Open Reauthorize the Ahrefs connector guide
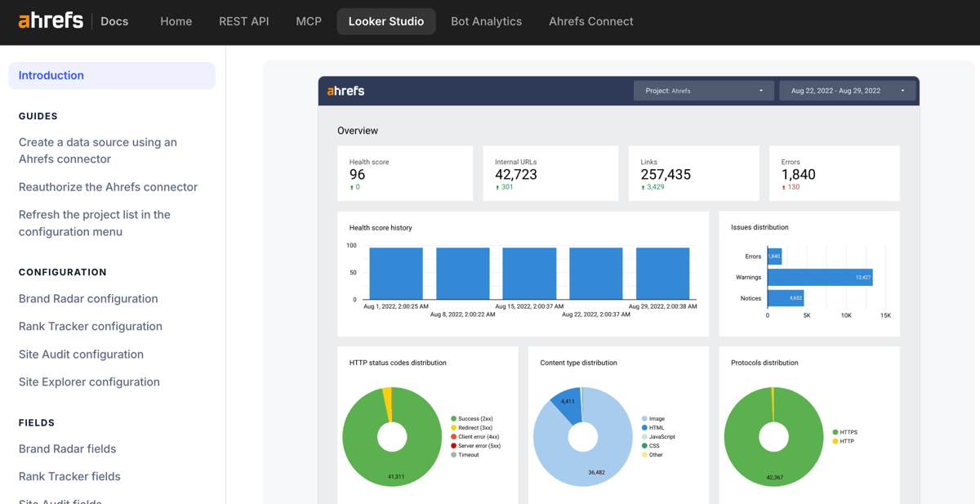980x504 pixels. tap(108, 187)
